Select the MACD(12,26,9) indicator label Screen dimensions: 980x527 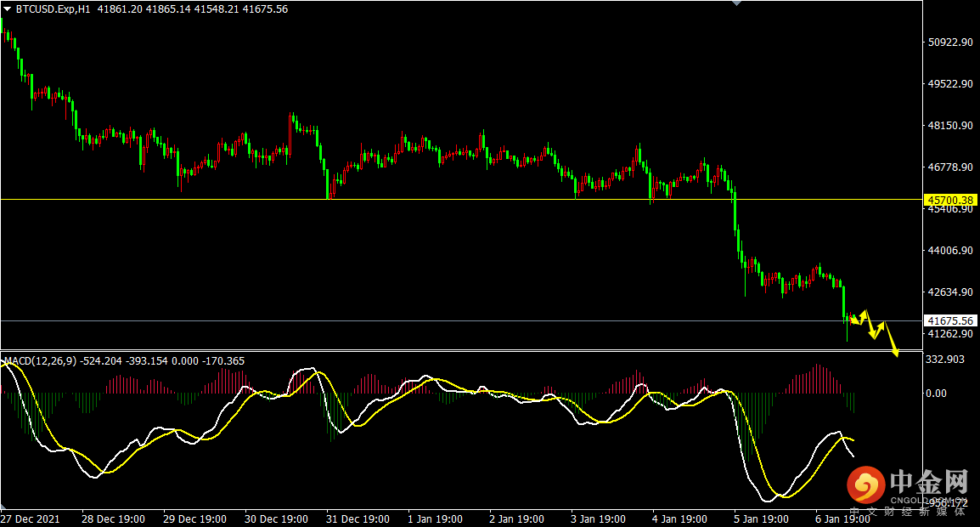click(x=39, y=361)
